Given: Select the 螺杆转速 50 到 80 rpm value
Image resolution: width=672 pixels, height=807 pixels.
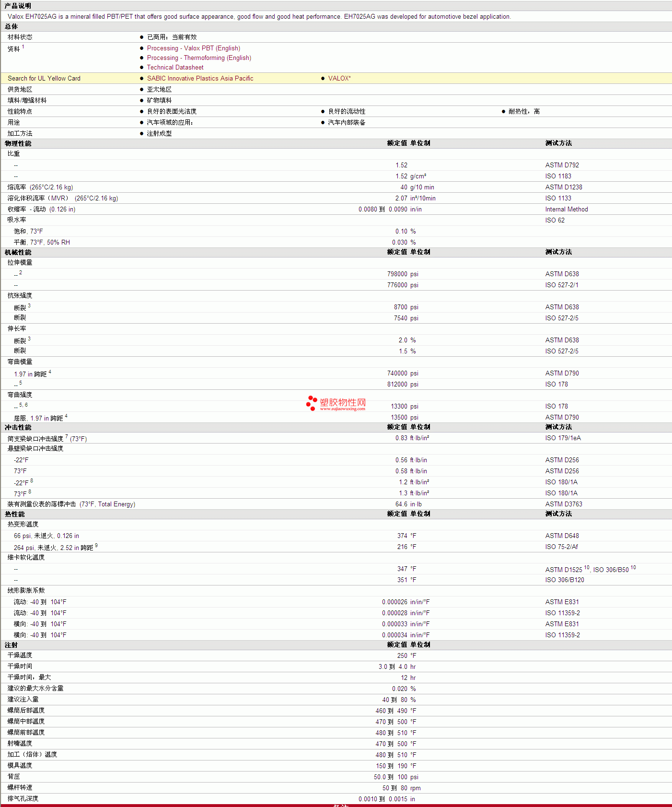Looking at the screenshot, I should [402, 788].
